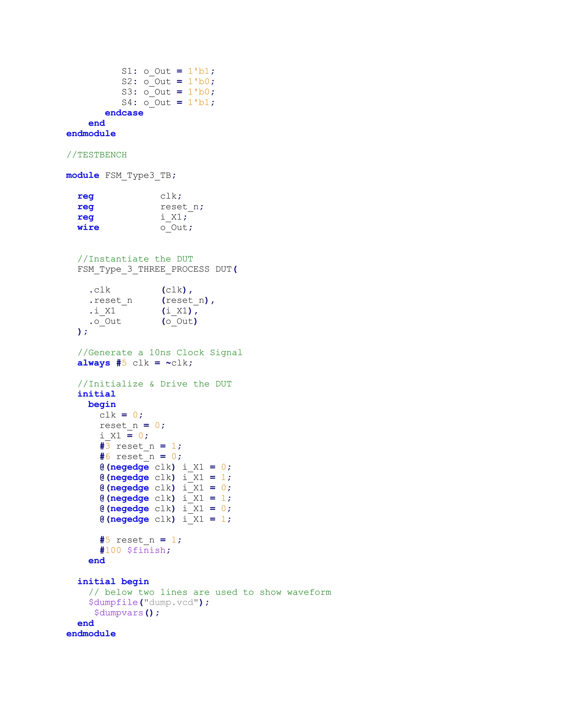Click the #6 reset_n = 0 line
Viewport: 563px width, 728px height.
pos(140,456)
